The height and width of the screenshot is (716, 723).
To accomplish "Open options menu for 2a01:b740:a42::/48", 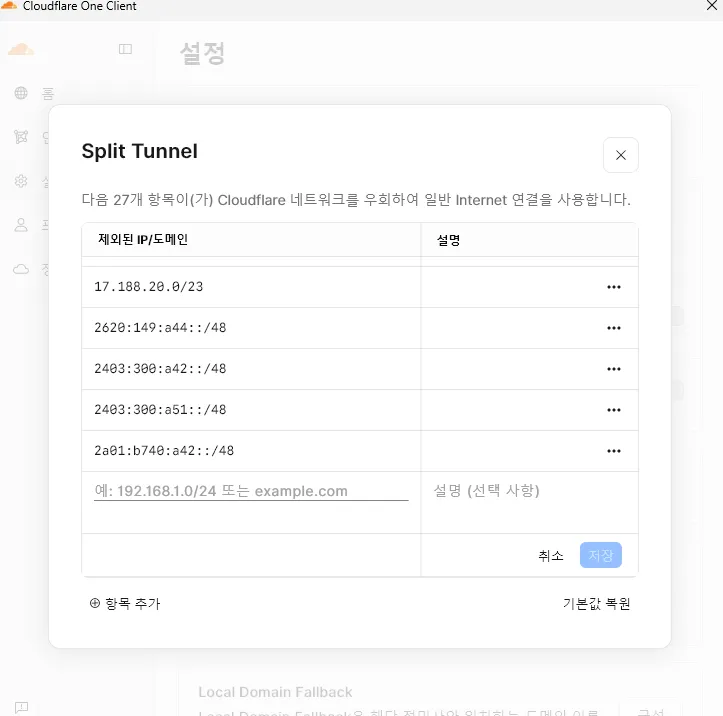I will pyautogui.click(x=614, y=451).
